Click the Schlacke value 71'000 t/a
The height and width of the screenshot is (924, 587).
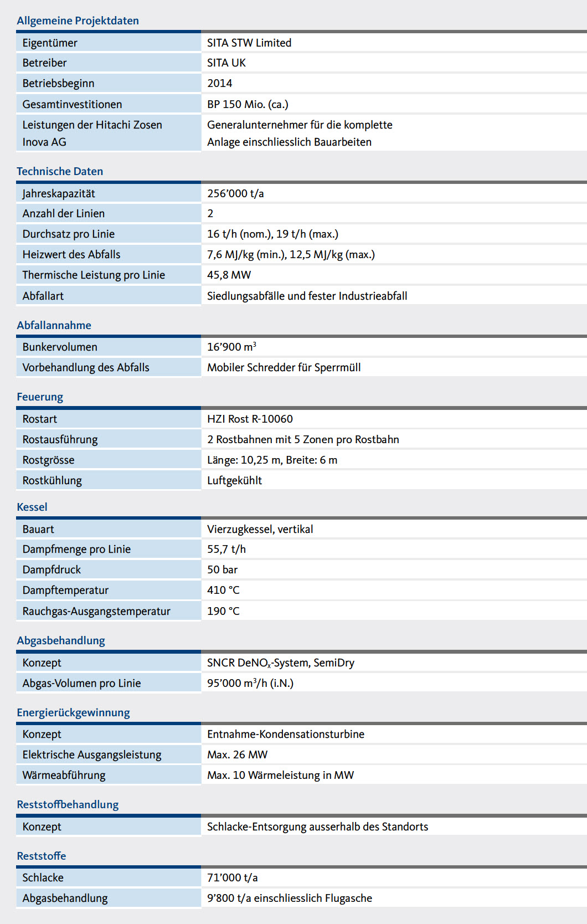232,877
